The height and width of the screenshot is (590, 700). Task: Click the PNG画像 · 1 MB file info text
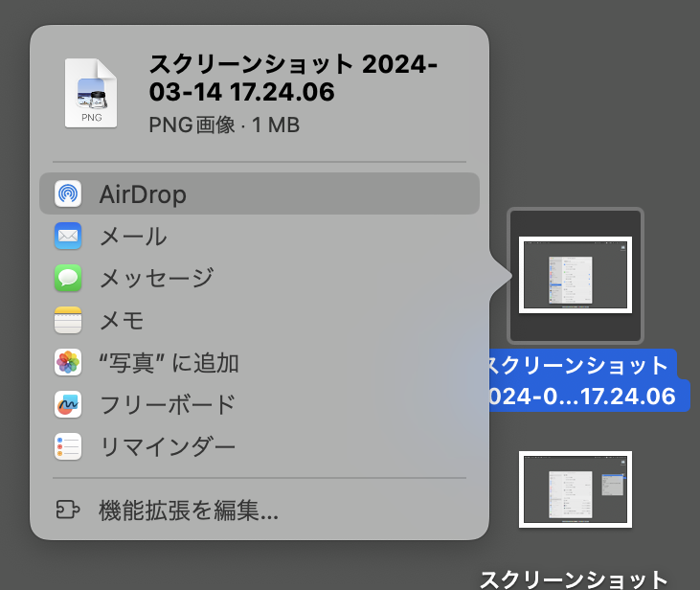click(x=224, y=125)
